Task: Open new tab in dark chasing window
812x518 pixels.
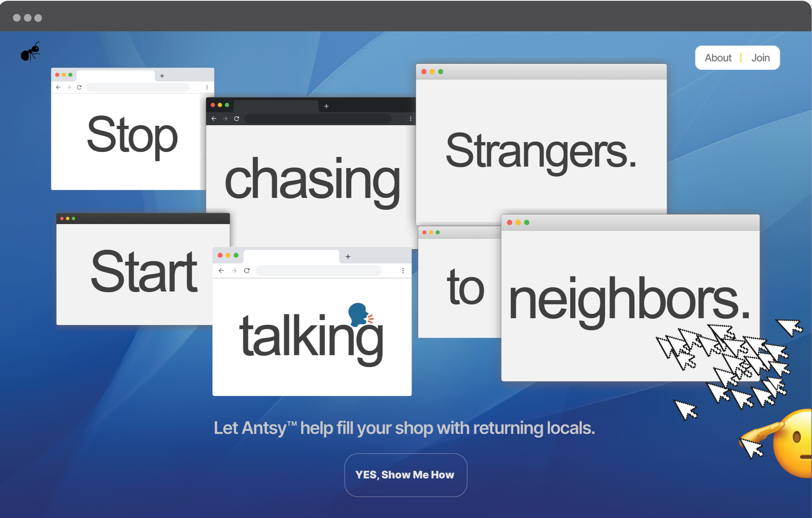Action: point(326,106)
